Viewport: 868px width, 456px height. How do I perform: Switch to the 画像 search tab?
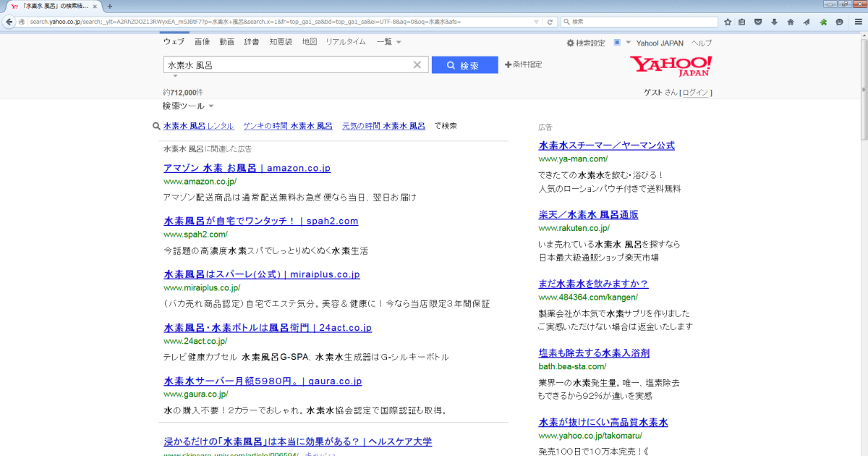click(x=202, y=42)
